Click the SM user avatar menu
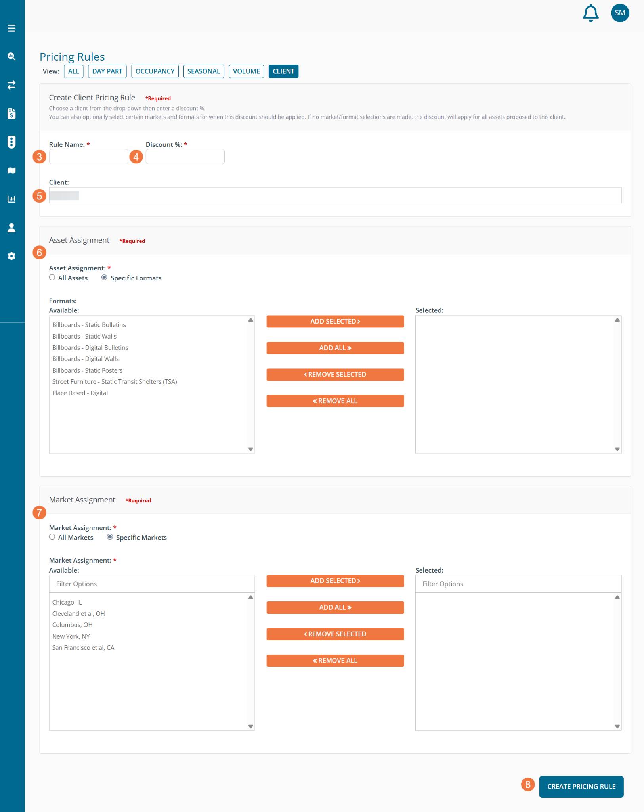 tap(620, 13)
